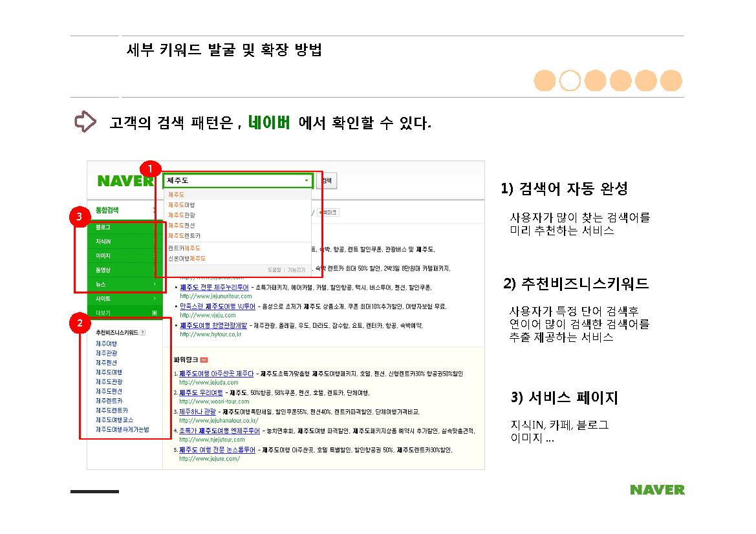756x534 pixels.
Task: Open the 지식iN search category
Action: [x=124, y=241]
